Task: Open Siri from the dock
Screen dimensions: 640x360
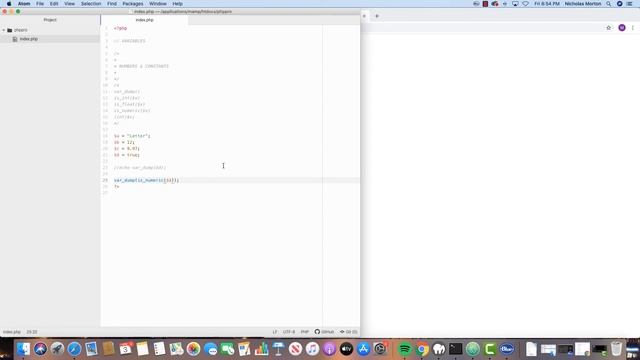Action: coord(40,349)
